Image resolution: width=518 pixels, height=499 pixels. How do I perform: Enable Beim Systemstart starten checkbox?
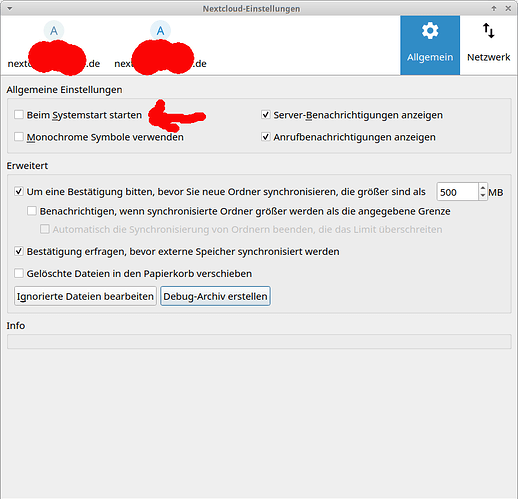[19, 115]
